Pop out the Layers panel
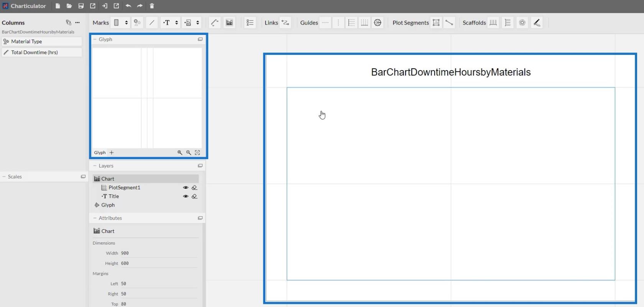This screenshot has width=644, height=307. click(x=200, y=166)
